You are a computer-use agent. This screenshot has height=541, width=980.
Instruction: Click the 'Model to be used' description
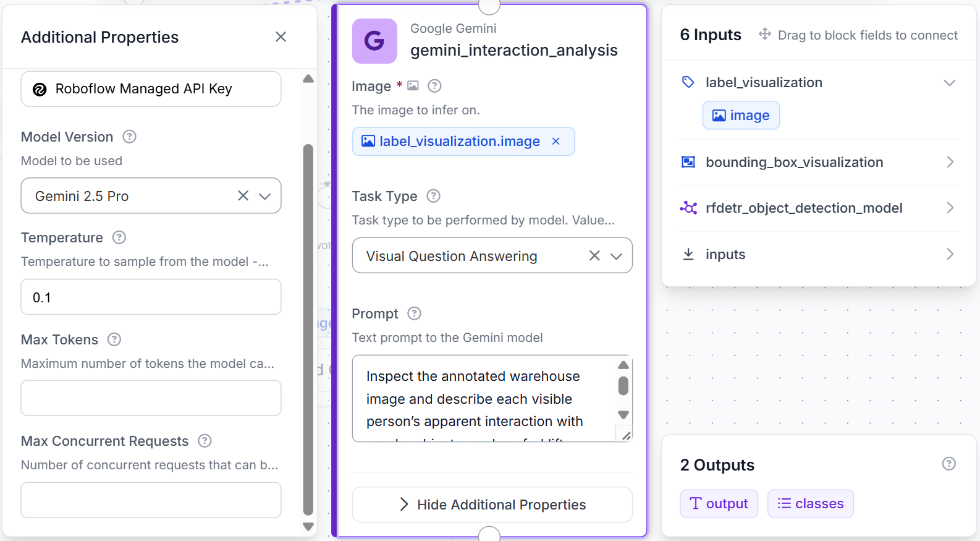click(x=72, y=161)
